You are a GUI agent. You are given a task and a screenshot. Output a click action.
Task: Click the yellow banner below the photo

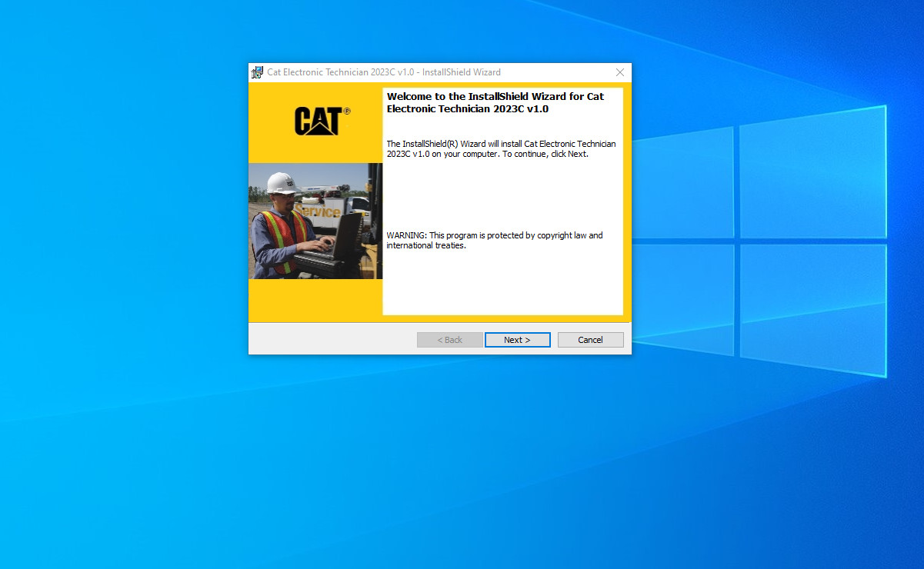tap(315, 300)
